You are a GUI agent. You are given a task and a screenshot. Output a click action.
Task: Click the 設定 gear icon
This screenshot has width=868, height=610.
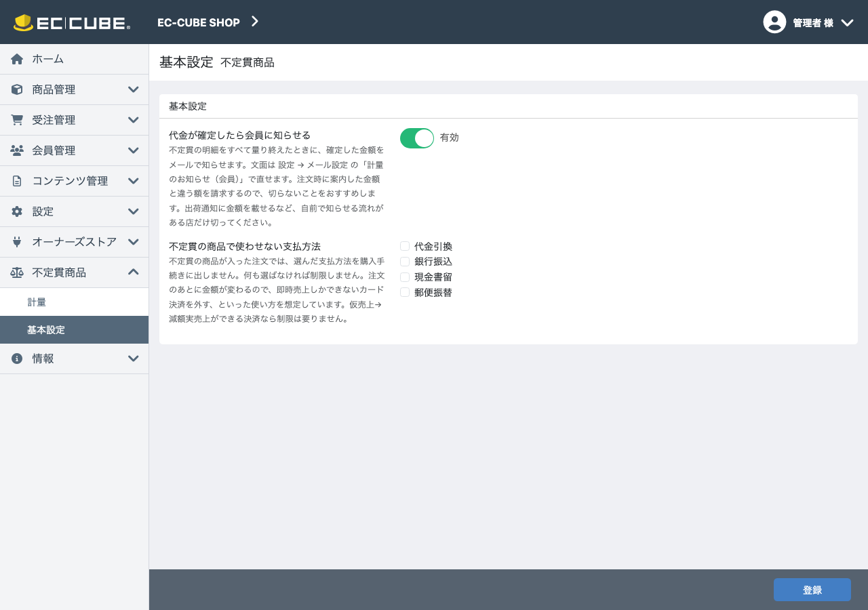click(17, 211)
